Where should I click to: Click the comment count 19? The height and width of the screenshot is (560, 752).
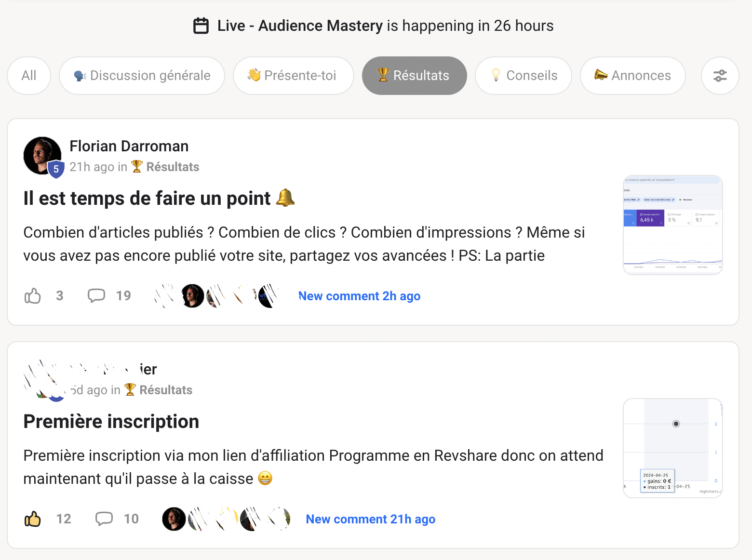tap(123, 295)
